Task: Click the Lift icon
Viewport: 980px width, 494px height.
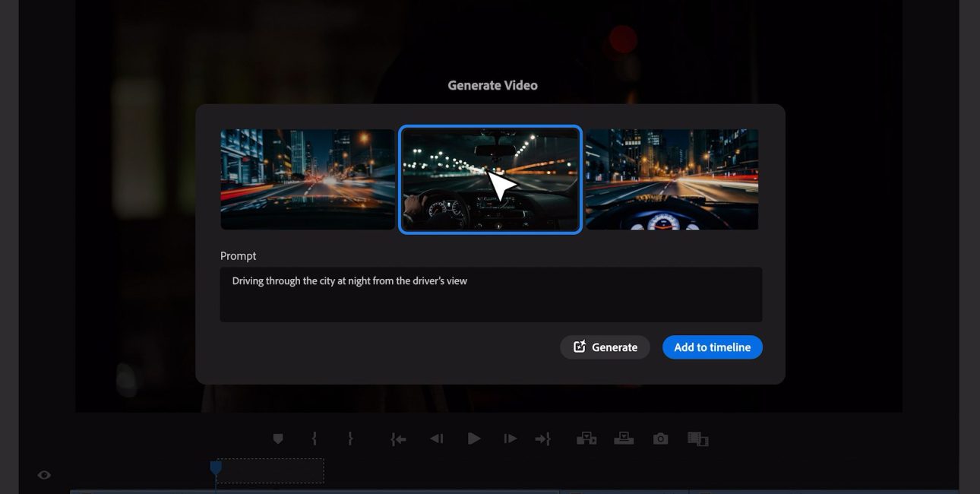Action: (x=586, y=439)
